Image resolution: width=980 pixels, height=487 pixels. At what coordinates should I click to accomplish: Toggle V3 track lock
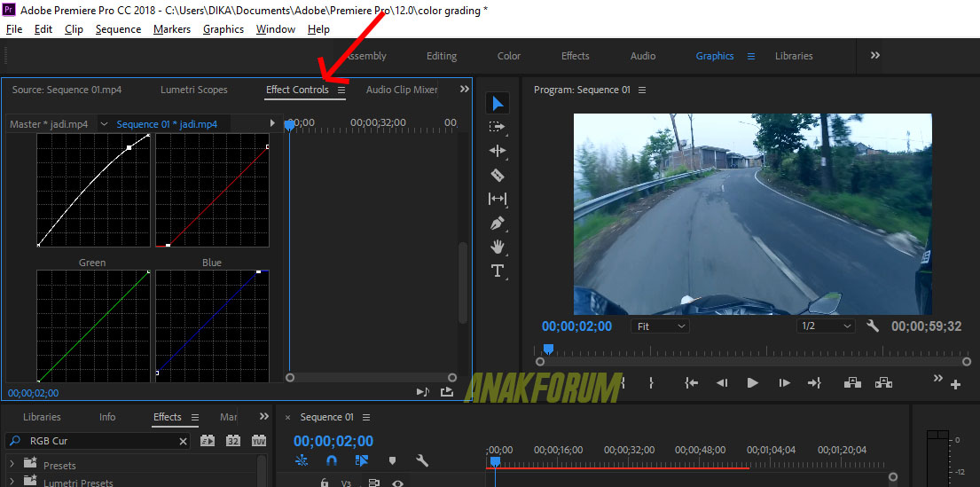pyautogui.click(x=325, y=483)
